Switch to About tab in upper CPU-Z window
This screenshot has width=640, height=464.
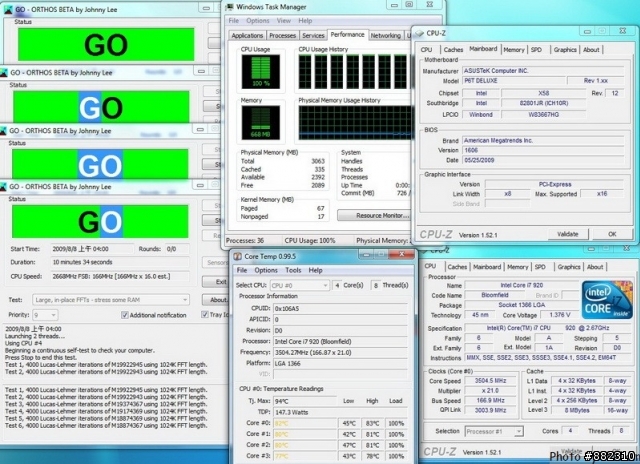pyautogui.click(x=591, y=49)
